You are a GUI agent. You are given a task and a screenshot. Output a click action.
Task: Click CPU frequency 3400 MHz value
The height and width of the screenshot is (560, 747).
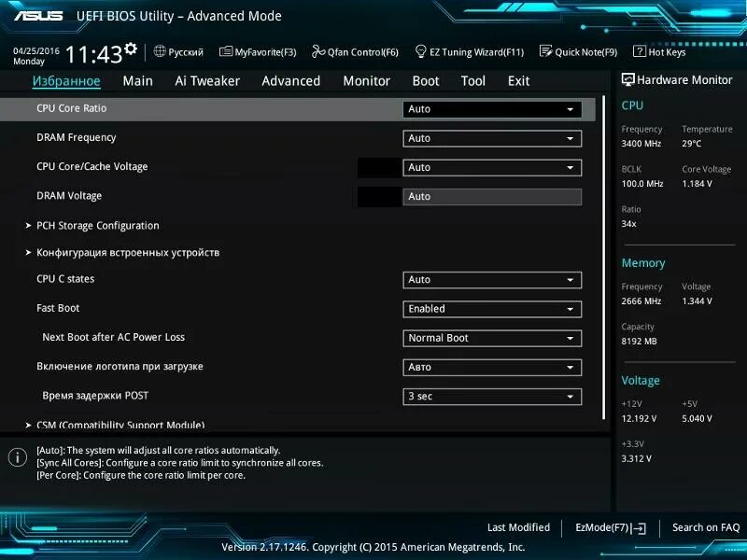641,144
